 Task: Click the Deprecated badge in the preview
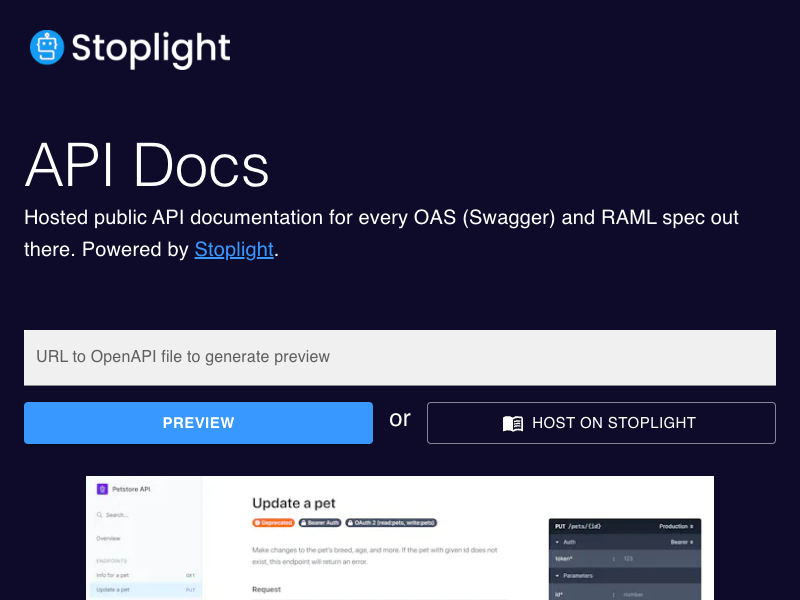coord(273,522)
